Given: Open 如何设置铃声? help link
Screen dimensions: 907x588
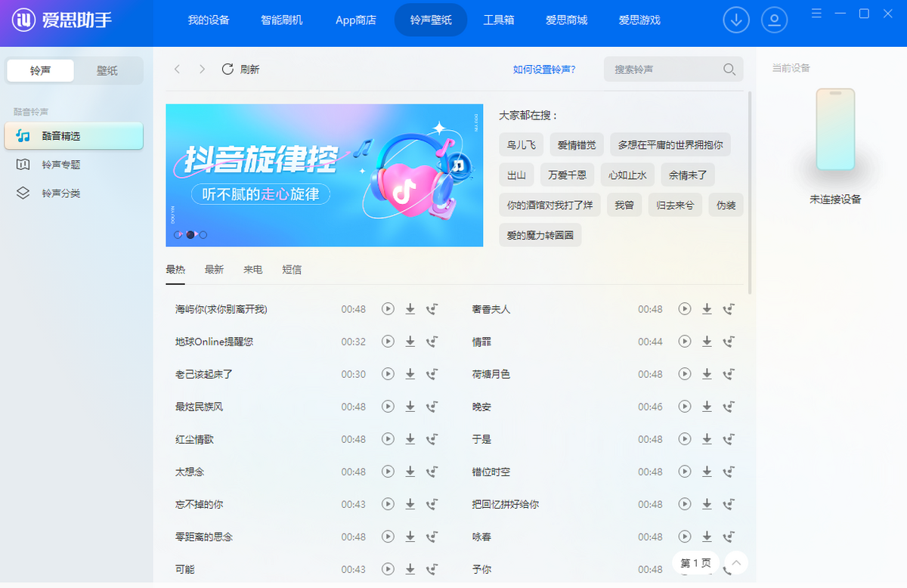Looking at the screenshot, I should [x=544, y=70].
